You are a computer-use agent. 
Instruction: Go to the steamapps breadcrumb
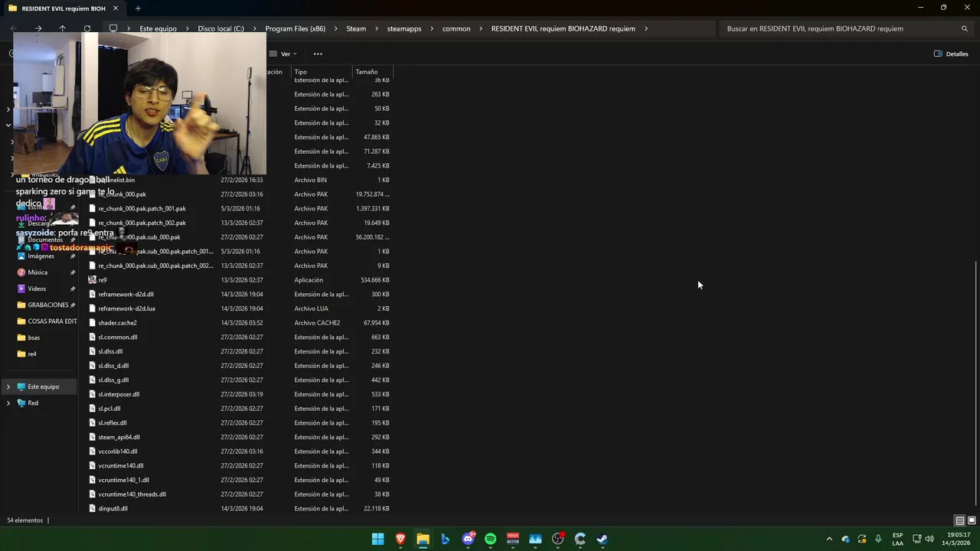coord(404,28)
